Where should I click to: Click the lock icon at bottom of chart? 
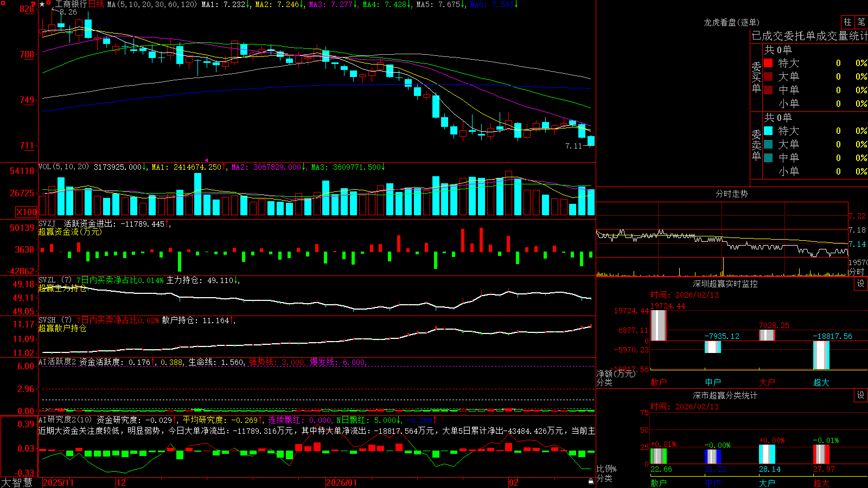[591, 481]
